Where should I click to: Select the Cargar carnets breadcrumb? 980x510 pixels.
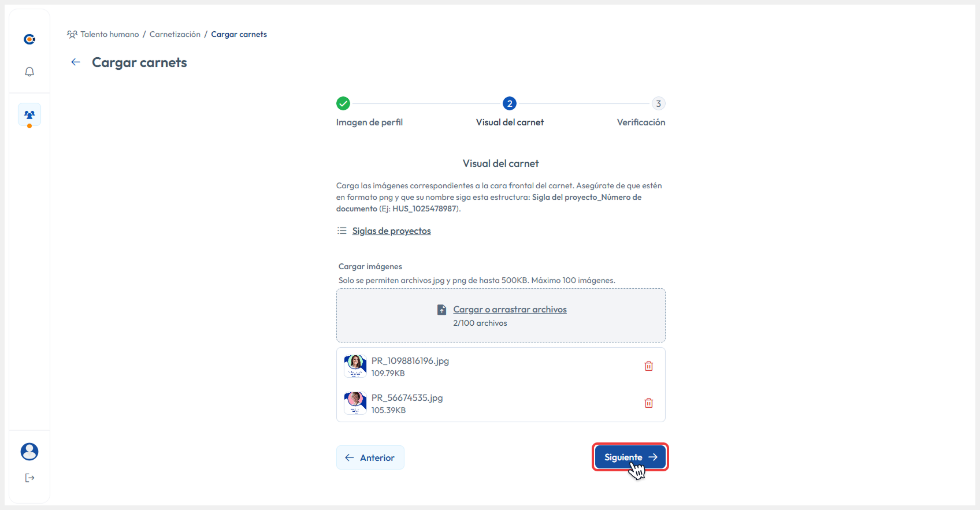[x=239, y=35]
